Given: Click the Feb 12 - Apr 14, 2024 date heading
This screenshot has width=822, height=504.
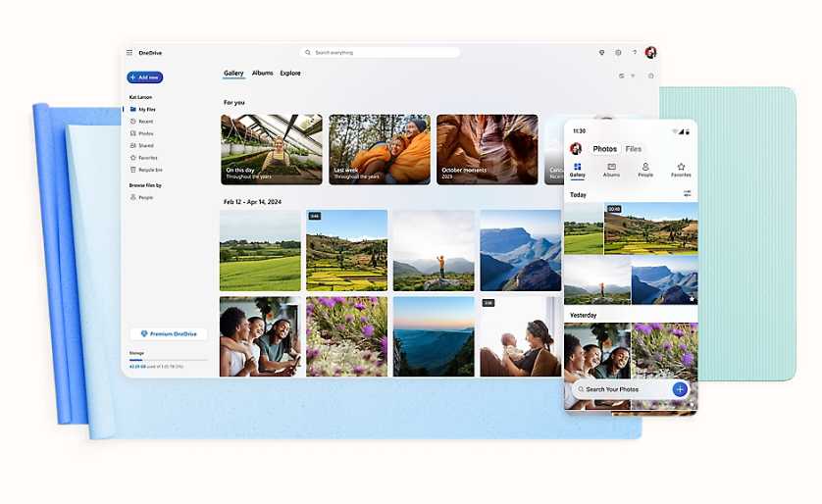Looking at the screenshot, I should [x=253, y=202].
